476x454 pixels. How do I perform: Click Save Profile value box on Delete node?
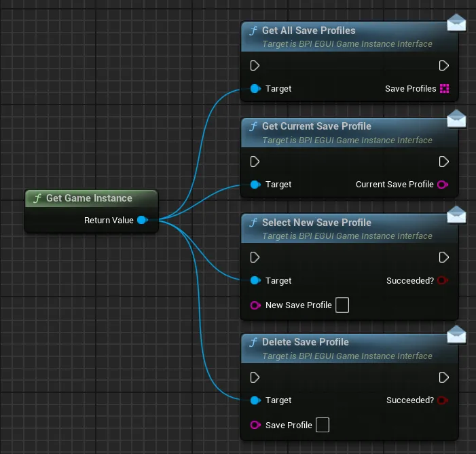[x=323, y=425]
